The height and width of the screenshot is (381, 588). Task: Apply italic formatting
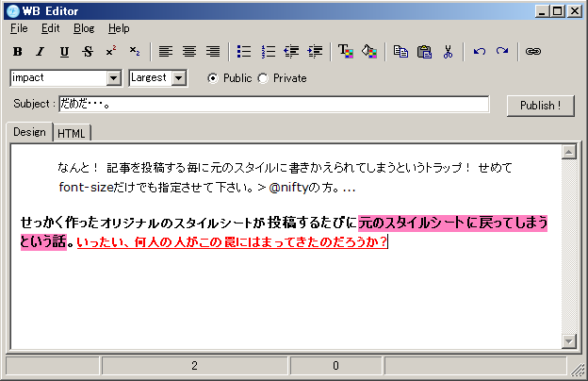pyautogui.click(x=41, y=52)
